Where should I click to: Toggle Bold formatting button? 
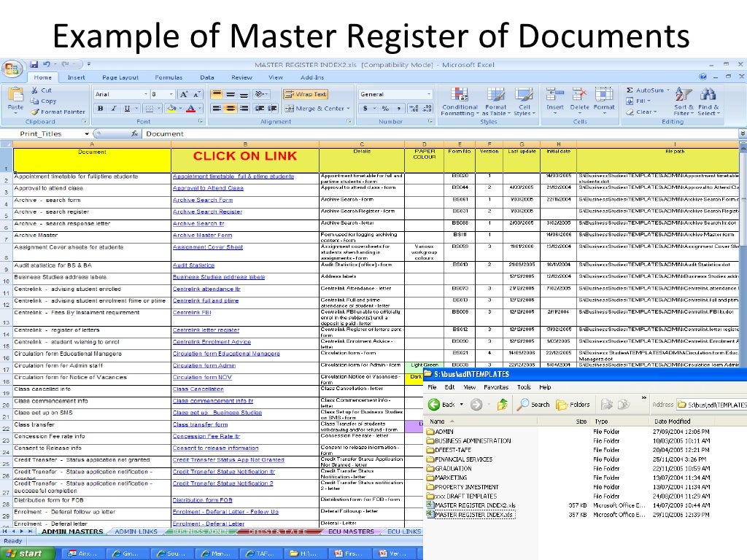[x=101, y=109]
